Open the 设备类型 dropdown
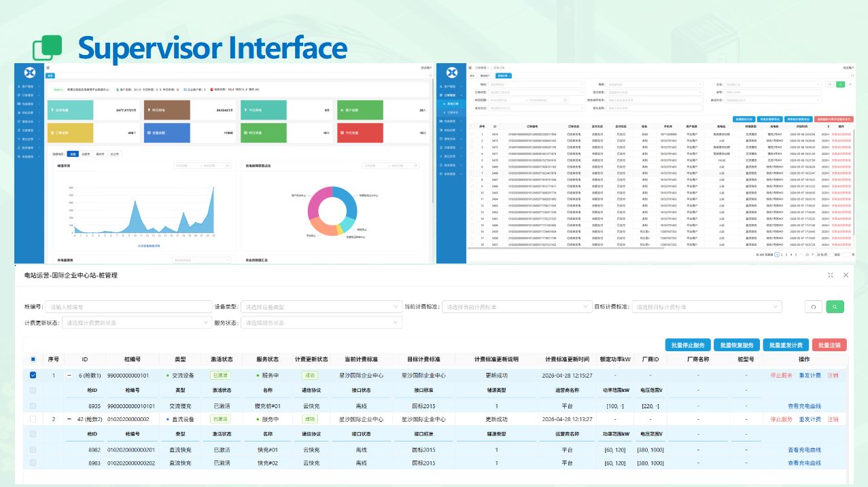Viewport: 868px width, 487px height. (x=321, y=307)
